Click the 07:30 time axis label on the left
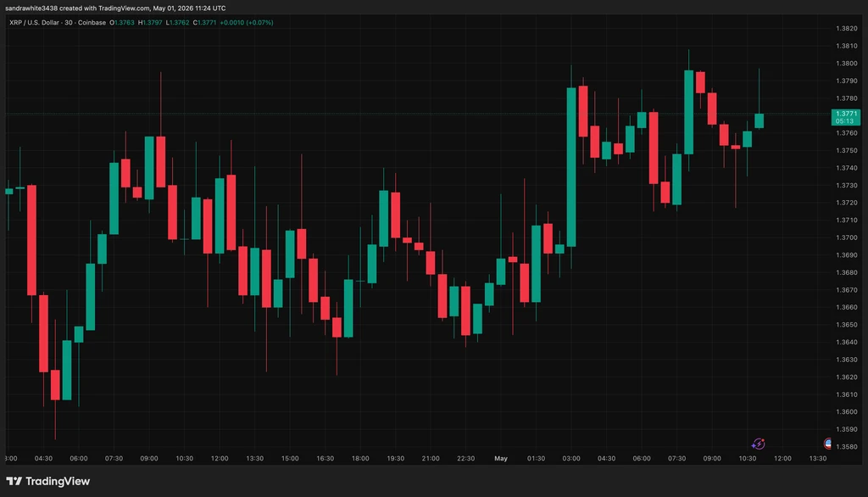 114,458
